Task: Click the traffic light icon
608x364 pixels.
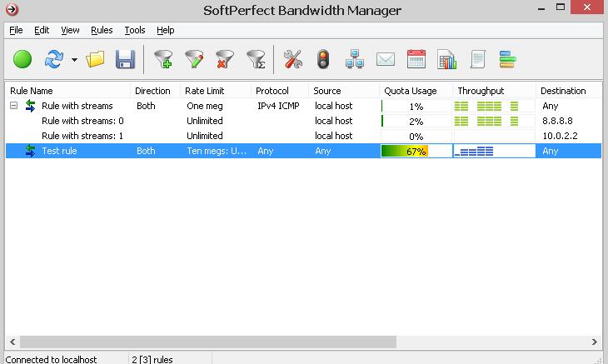Action: 323,59
